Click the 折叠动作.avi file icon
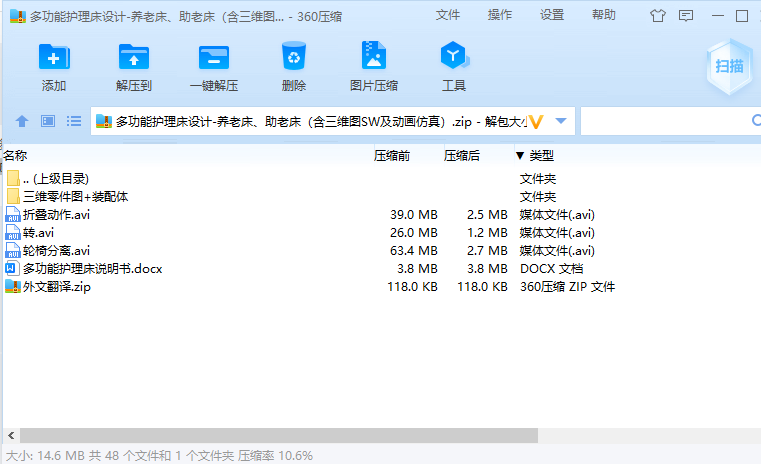 pos(13,215)
